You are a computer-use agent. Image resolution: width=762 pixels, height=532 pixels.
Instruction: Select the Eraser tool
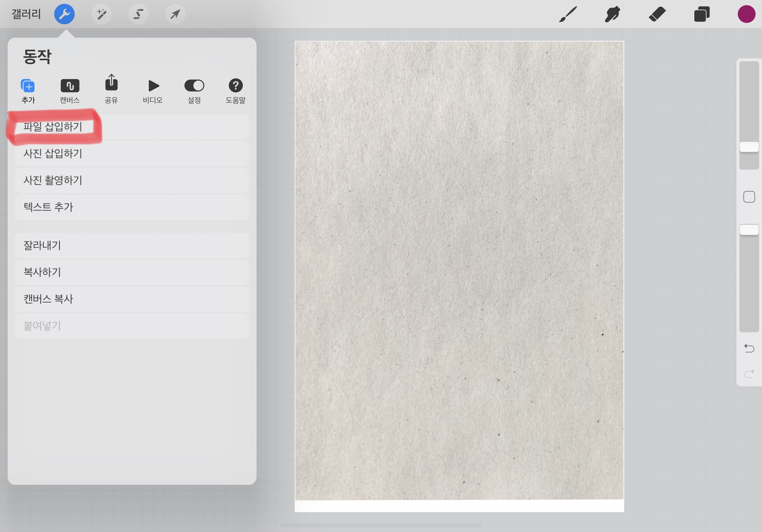point(657,14)
